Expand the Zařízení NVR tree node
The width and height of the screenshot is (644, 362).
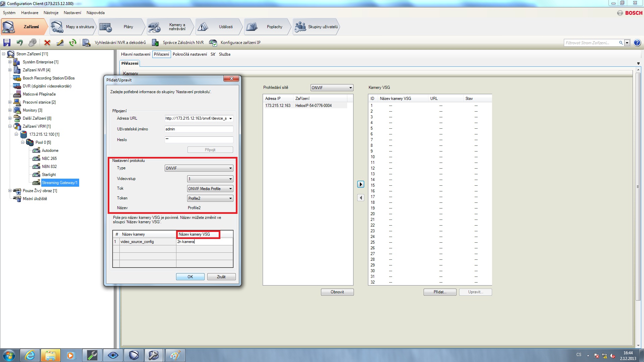[10, 70]
